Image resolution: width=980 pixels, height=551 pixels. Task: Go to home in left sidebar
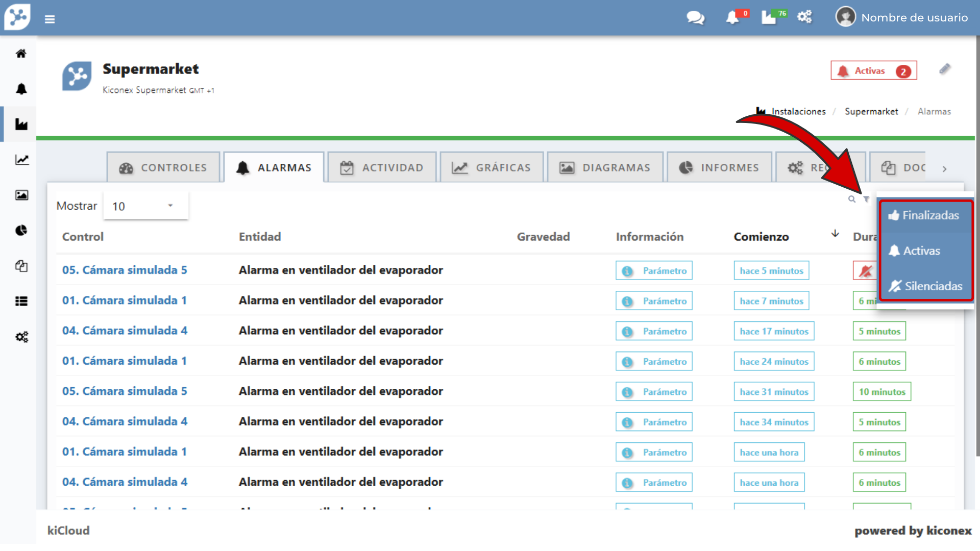pyautogui.click(x=21, y=54)
